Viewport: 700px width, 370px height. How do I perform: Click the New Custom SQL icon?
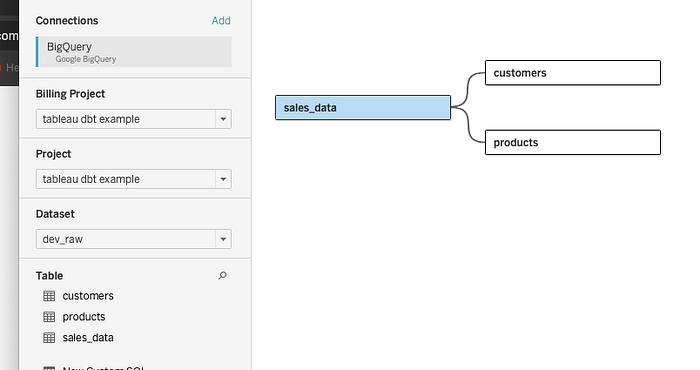click(49, 368)
